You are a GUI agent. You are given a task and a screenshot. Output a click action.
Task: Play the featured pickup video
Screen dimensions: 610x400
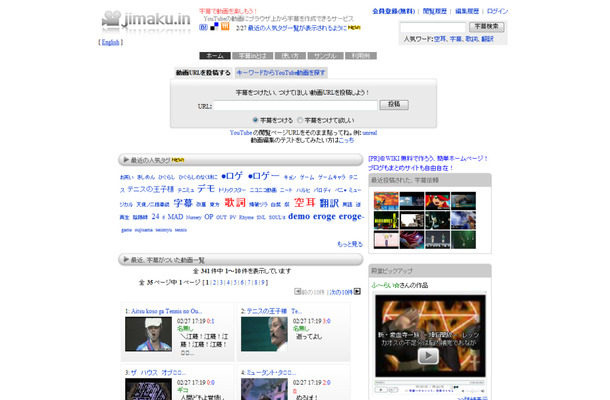428,356
